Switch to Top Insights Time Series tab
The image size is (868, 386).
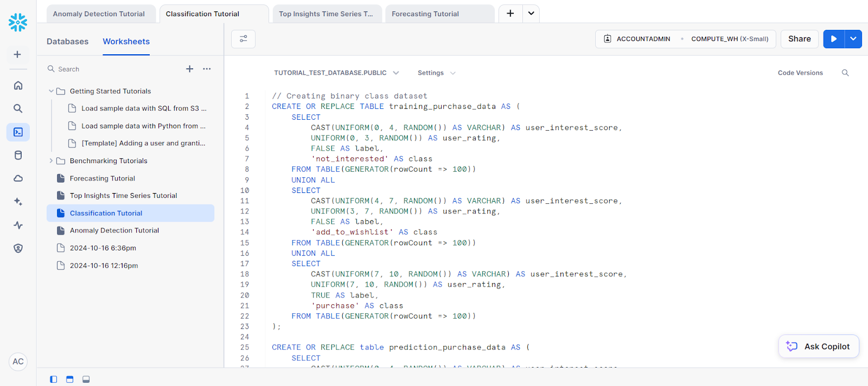[x=327, y=14]
